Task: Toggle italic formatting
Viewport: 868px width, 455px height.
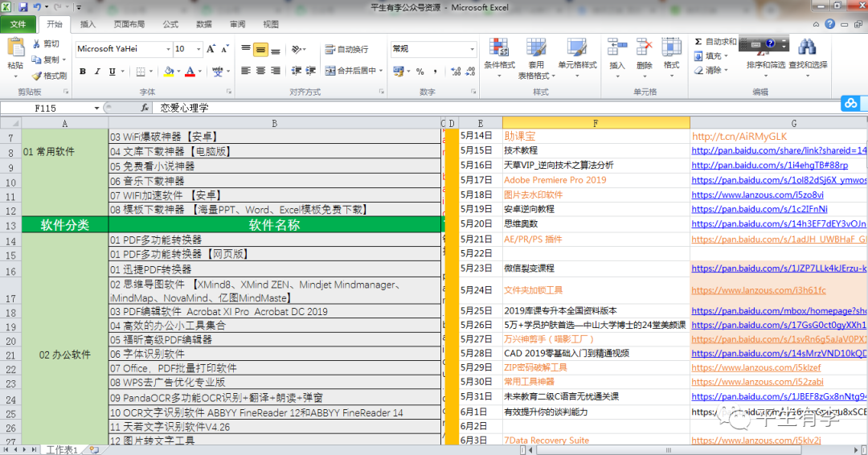Action: 97,72
